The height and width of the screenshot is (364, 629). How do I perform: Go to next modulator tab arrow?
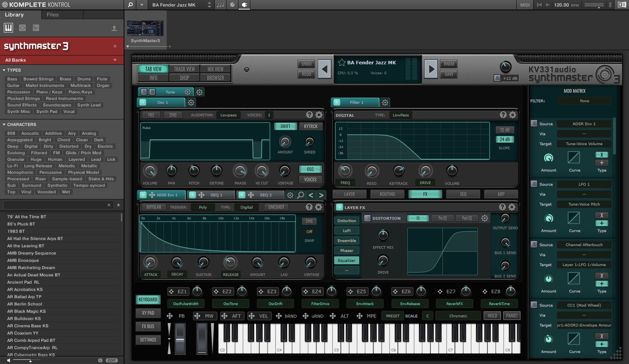(x=321, y=195)
